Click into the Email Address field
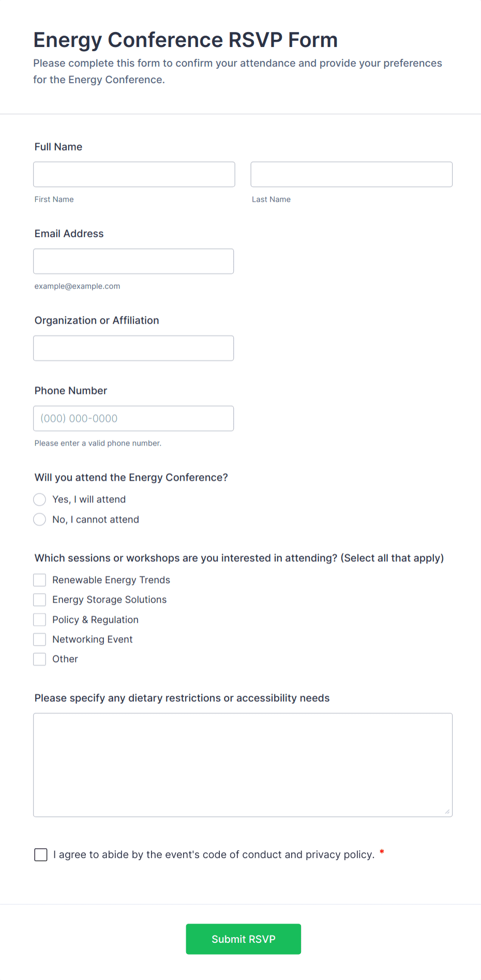Viewport: 481px width, 980px height. tap(133, 261)
